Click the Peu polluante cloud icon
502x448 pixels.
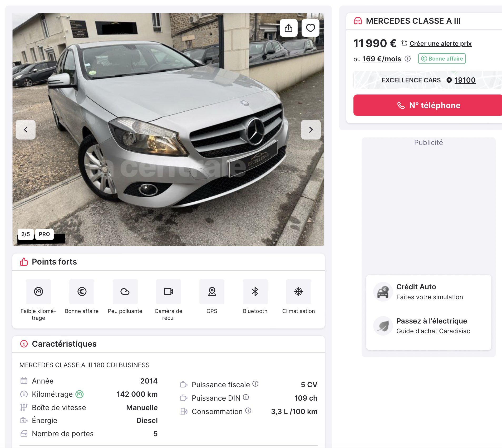[x=125, y=292]
